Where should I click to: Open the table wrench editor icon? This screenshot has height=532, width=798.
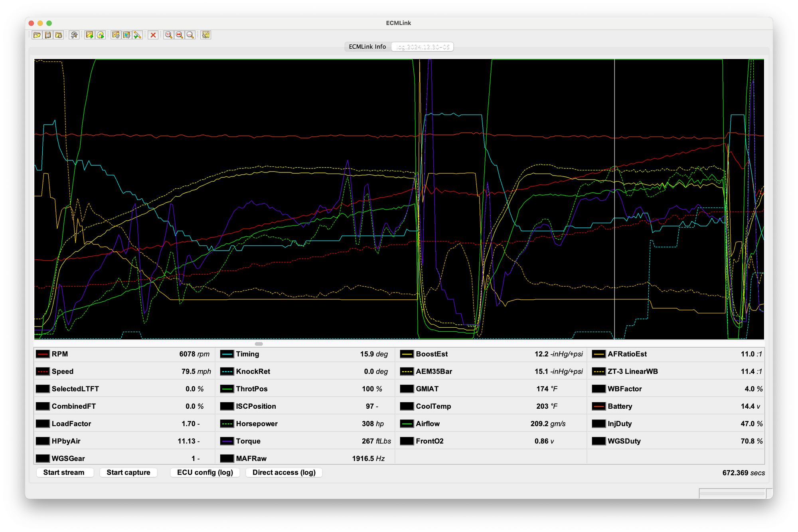pos(205,35)
